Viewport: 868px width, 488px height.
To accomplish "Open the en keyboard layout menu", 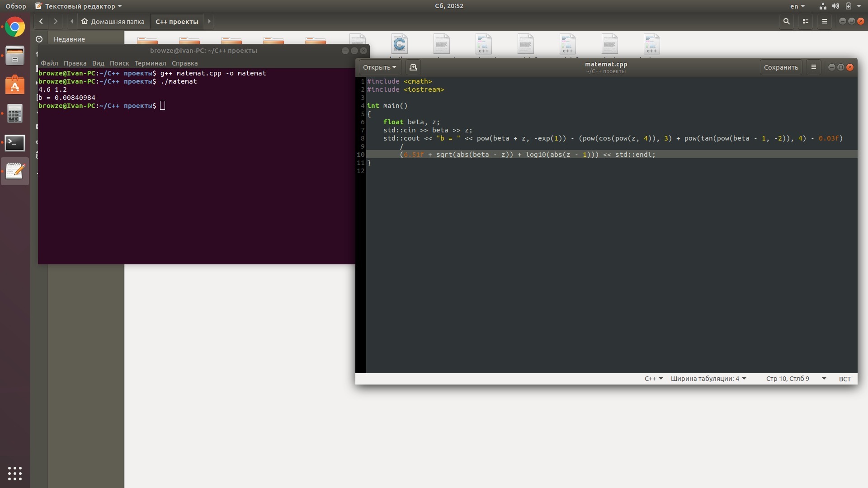I will 797,6.
